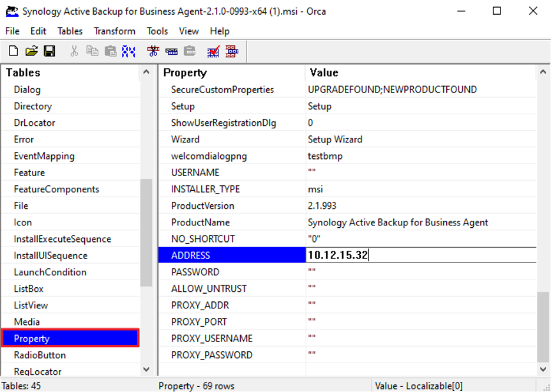Open the Tools menu
The width and height of the screenshot is (551, 392).
click(x=157, y=31)
